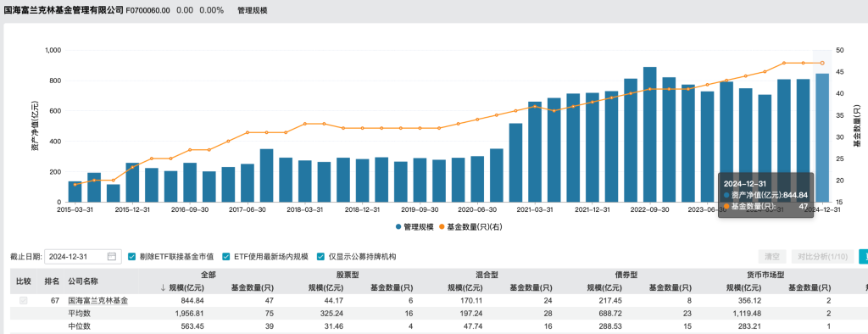
Task: Sort by 排名 column header
Action: point(52,281)
